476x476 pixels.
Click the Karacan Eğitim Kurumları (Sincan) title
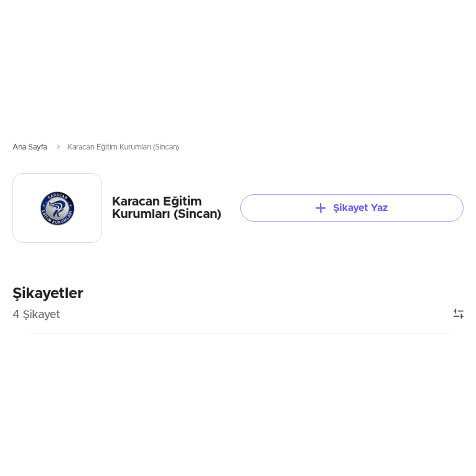pos(167,207)
